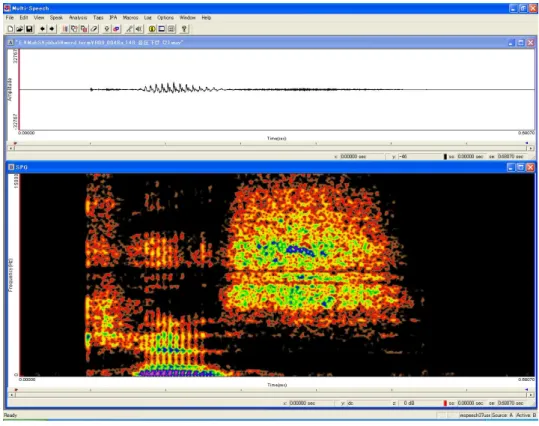Close the SPG spectrogram window

(530, 167)
